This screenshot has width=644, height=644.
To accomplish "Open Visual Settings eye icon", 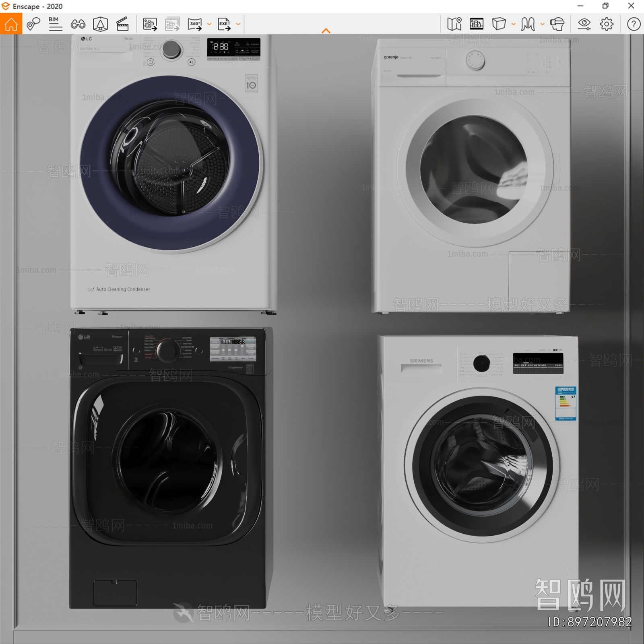I will pyautogui.click(x=584, y=24).
